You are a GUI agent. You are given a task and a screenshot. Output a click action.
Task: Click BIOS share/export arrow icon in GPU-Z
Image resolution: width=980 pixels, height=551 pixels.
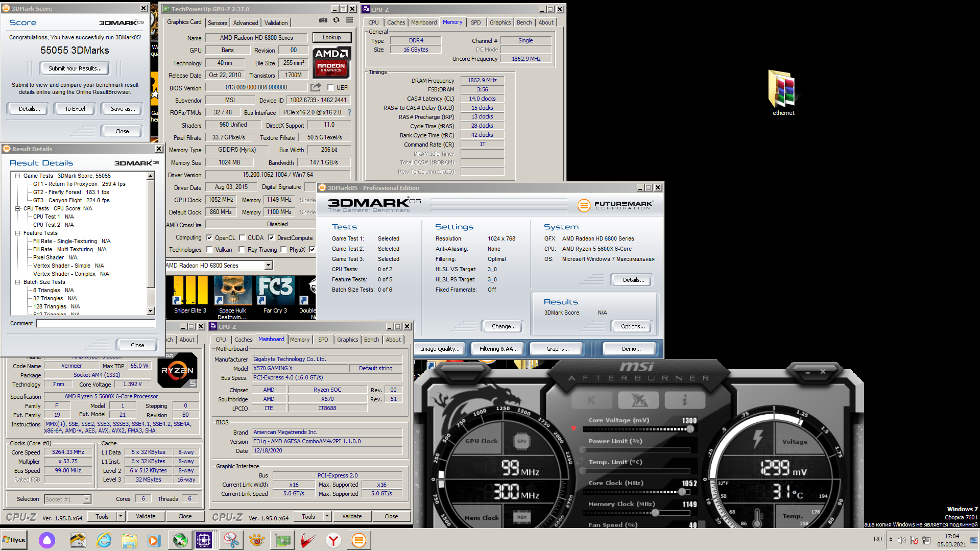[x=316, y=87]
